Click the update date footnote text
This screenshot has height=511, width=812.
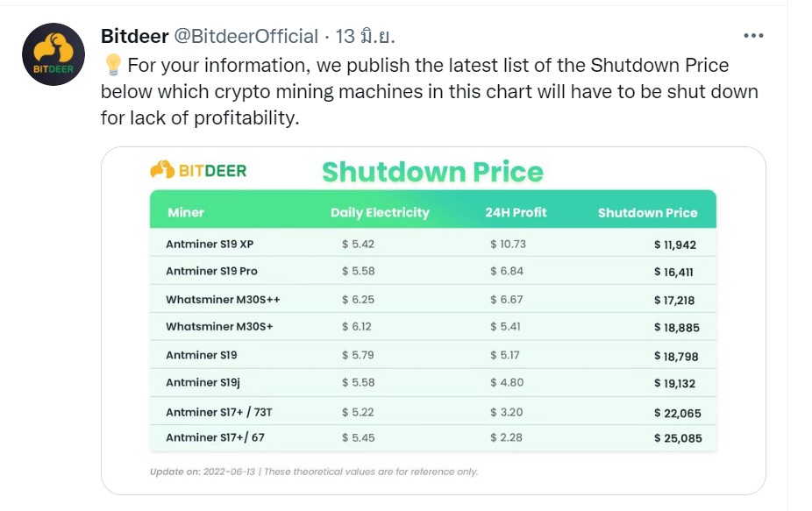pos(314,472)
